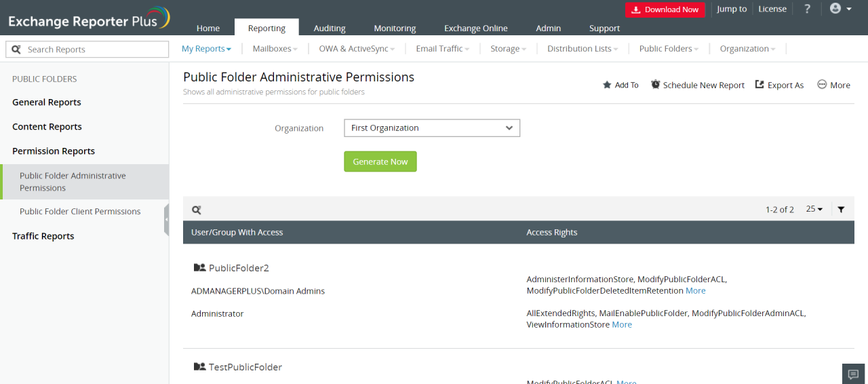Click the More options circle icon
Viewport: 868px width, 384px height.
pyautogui.click(x=822, y=85)
